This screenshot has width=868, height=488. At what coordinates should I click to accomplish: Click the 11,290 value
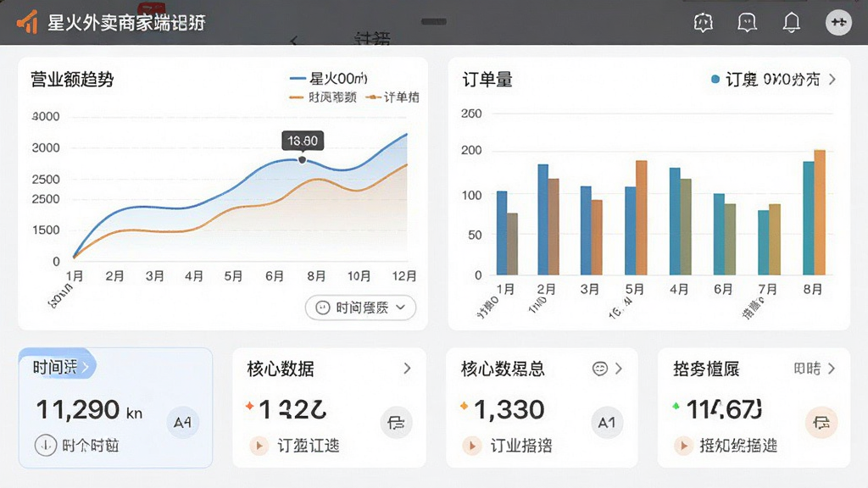(x=77, y=410)
